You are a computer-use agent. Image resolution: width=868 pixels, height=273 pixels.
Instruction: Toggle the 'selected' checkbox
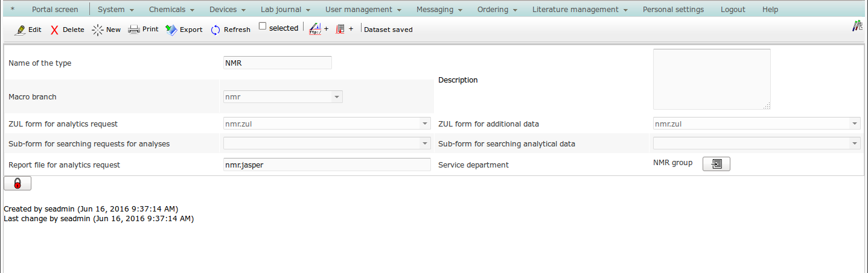(263, 27)
